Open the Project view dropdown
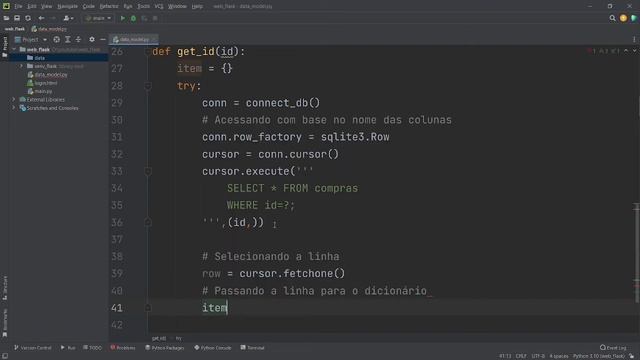This screenshot has height=360, width=640. [x=31, y=40]
